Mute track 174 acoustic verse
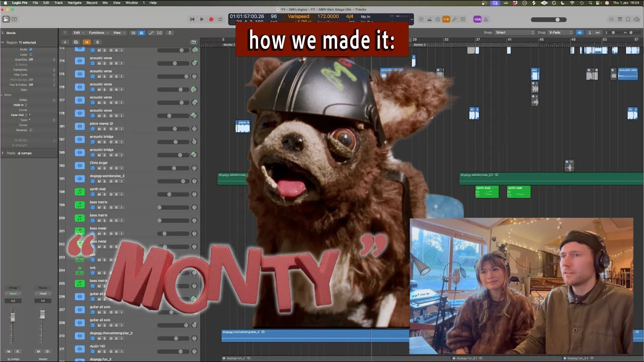The image size is (644, 362). pos(99,63)
